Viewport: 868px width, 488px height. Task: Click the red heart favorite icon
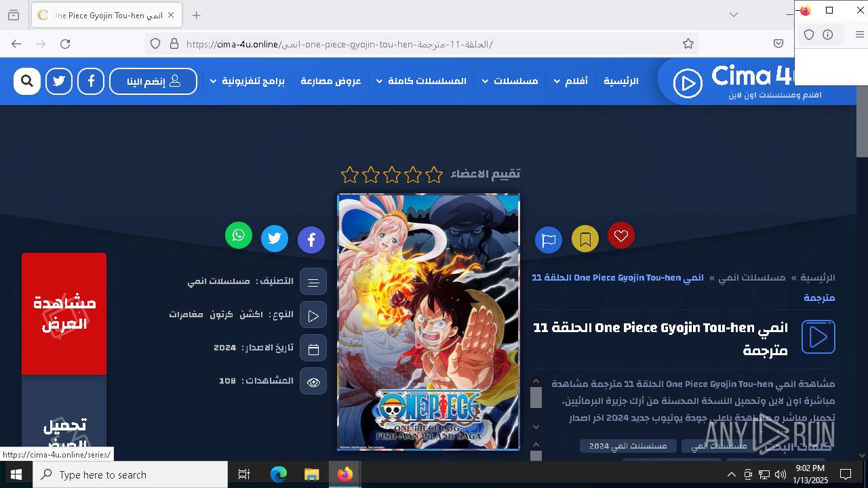pos(621,235)
